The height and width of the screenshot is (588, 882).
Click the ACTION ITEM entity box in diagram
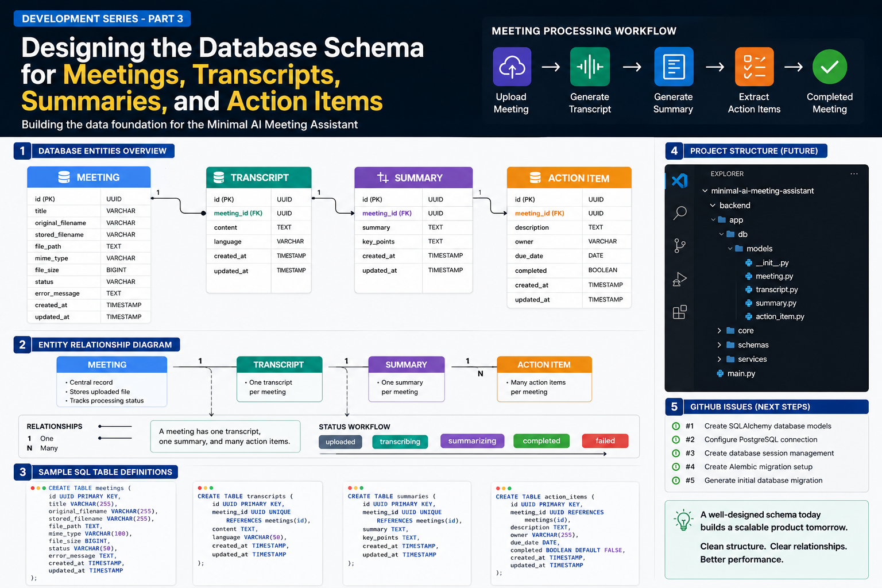coord(544,379)
